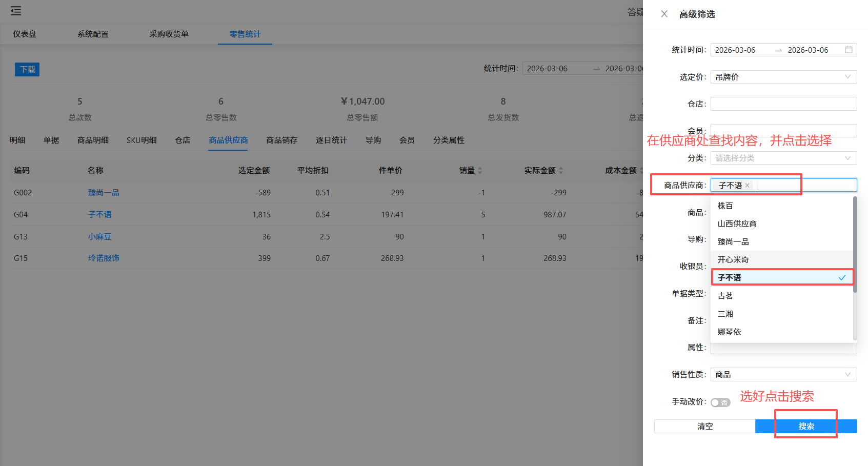Sort table by 成本金额 column arrows

tap(642, 170)
